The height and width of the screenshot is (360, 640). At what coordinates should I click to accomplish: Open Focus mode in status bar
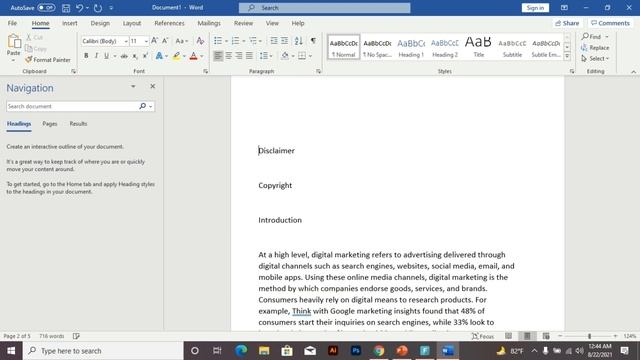coord(483,336)
